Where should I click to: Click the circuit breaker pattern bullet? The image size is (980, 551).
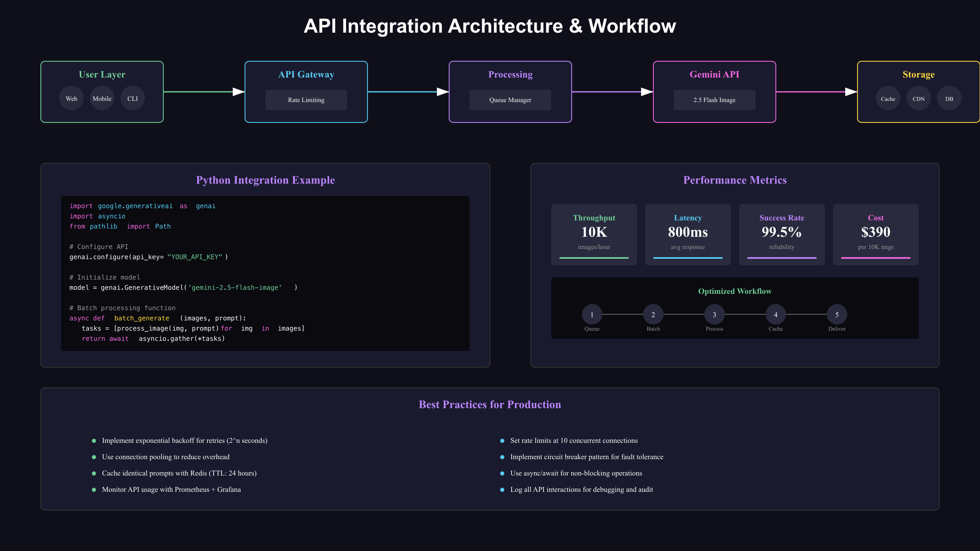(x=582, y=457)
